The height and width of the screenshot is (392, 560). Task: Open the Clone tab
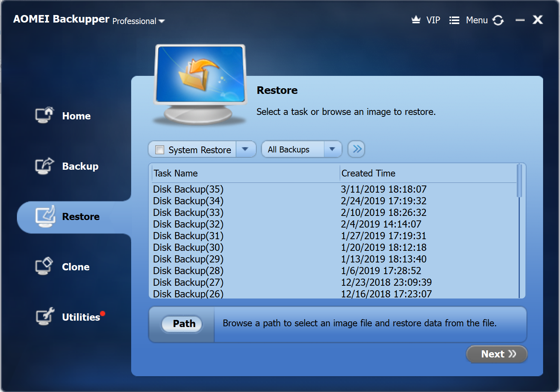[76, 267]
